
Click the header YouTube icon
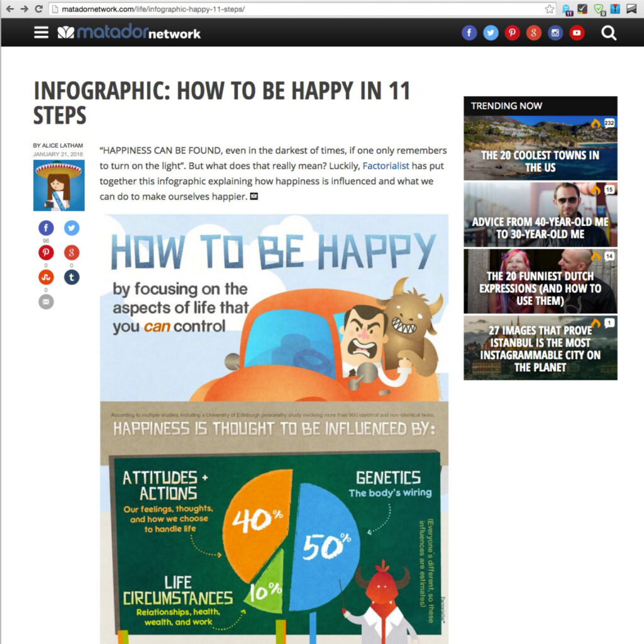[577, 33]
